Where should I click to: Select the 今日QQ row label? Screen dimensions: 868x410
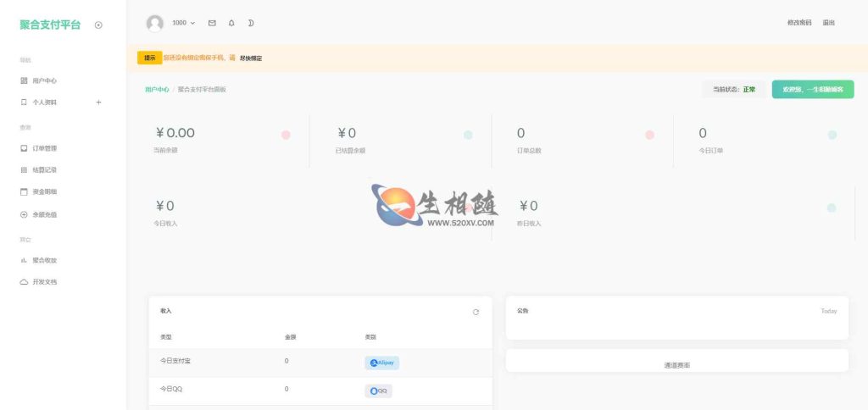171,389
